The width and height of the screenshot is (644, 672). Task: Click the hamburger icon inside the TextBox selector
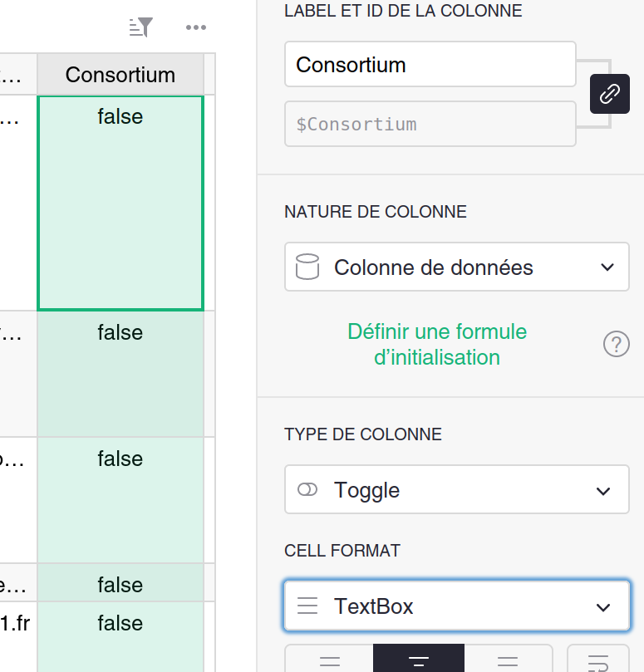coord(307,606)
